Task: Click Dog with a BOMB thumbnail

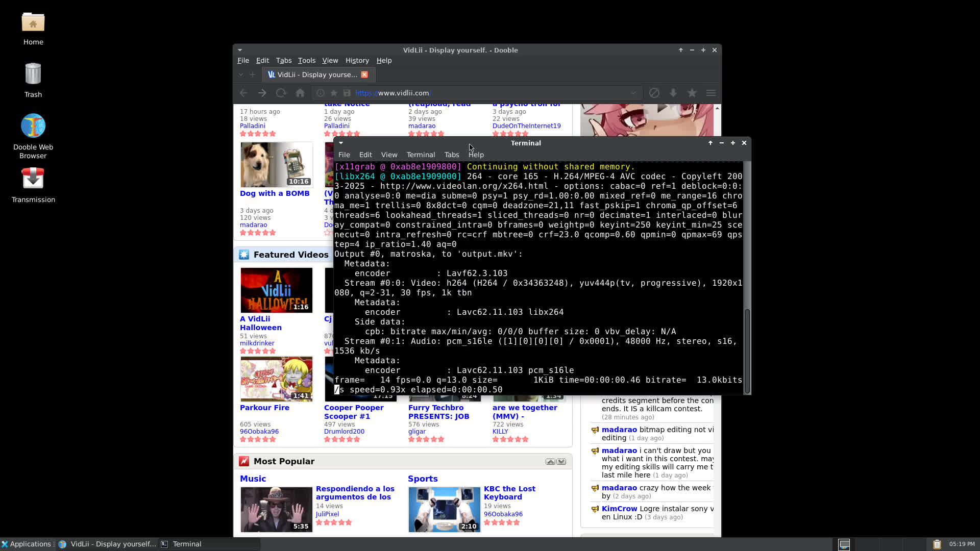Action: coord(277,165)
